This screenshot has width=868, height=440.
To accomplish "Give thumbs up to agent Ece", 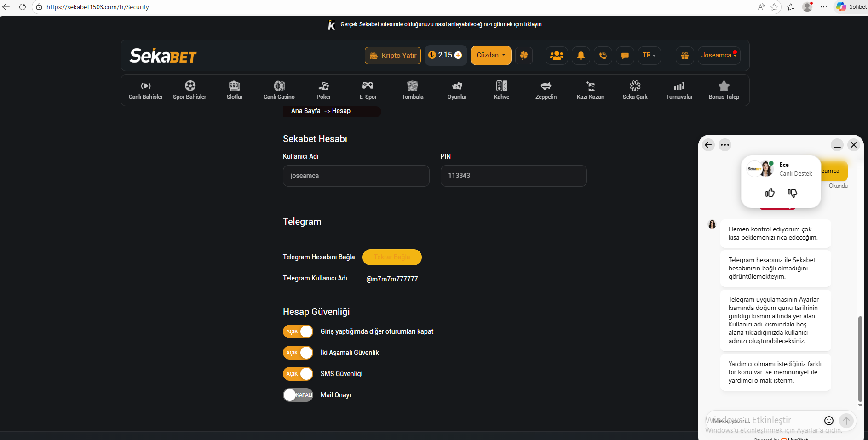I will coord(770,193).
